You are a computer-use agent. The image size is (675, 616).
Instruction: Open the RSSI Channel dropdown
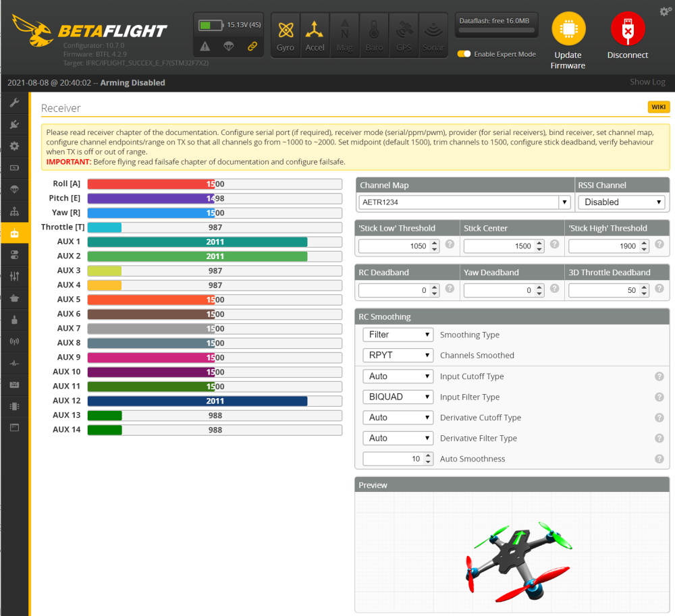pyautogui.click(x=621, y=202)
